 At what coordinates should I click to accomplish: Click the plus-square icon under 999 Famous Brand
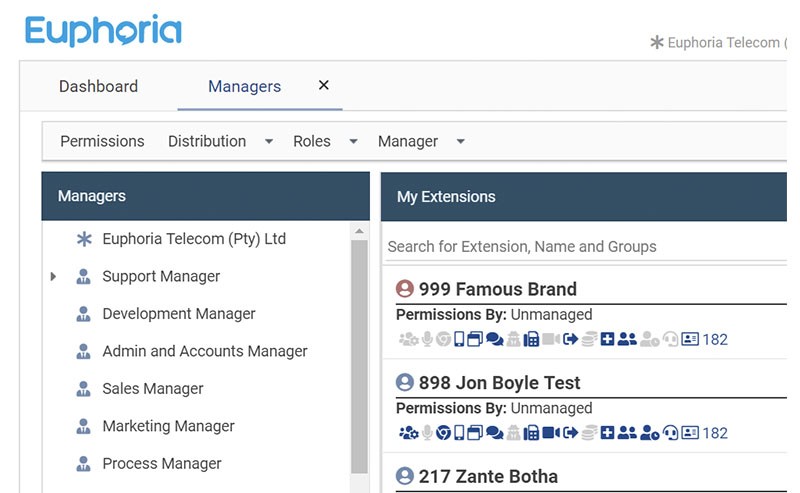607,339
